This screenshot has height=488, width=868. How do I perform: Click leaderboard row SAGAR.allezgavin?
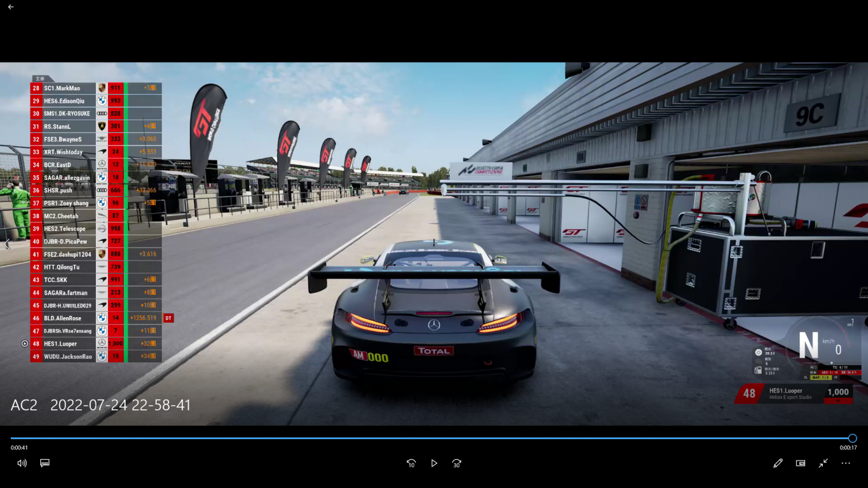(x=96, y=178)
